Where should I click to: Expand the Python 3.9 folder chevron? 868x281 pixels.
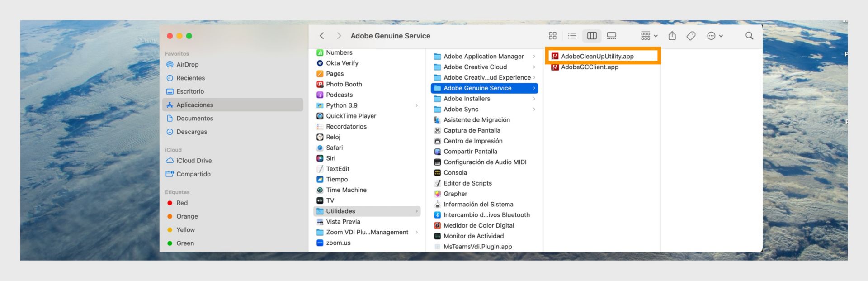(x=417, y=105)
